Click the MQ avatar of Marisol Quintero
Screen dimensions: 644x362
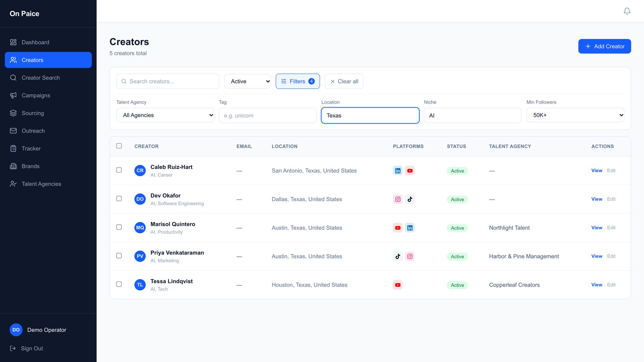140,228
